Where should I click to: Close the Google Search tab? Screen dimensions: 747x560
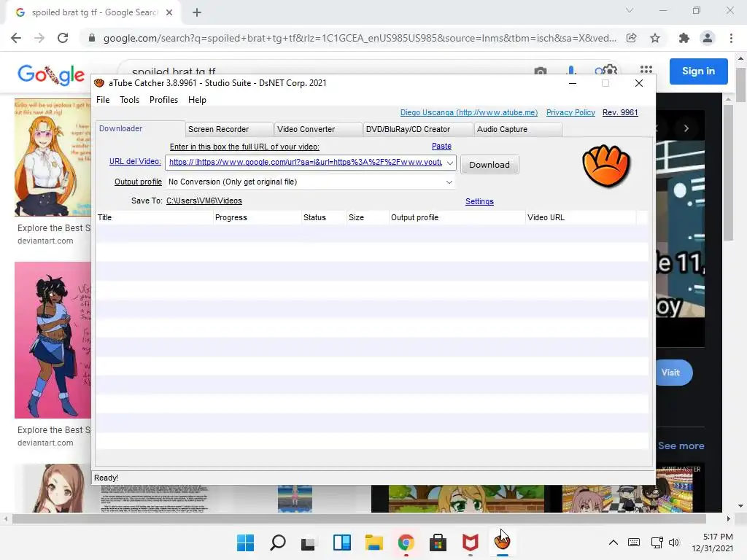click(169, 12)
